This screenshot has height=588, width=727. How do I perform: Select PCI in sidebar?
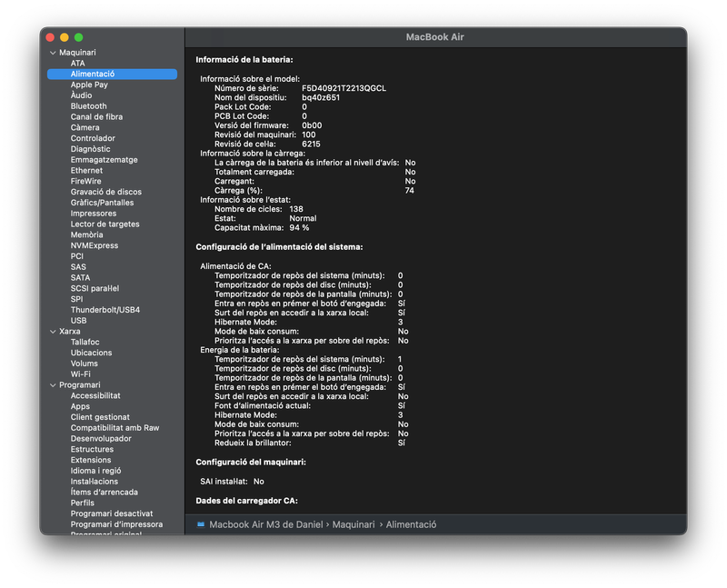[x=77, y=256]
